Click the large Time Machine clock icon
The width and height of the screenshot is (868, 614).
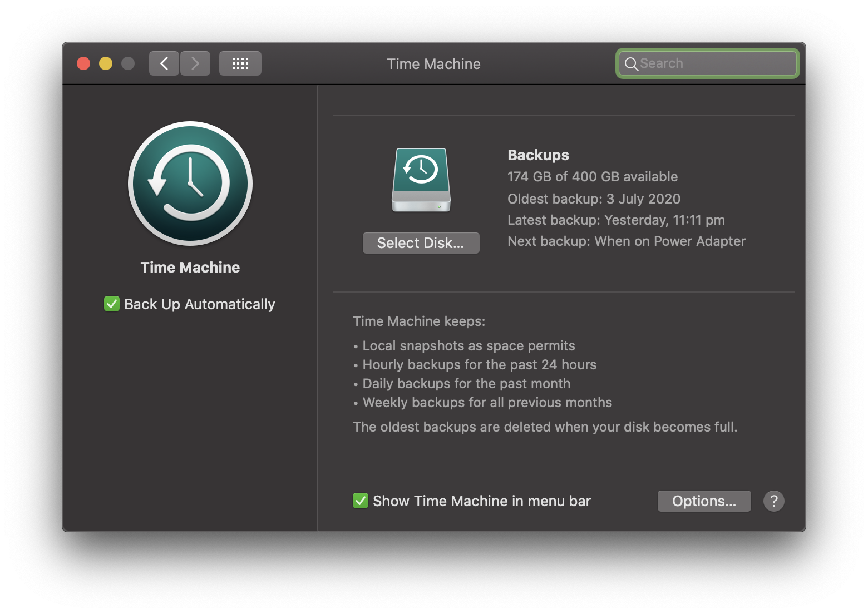pyautogui.click(x=190, y=184)
